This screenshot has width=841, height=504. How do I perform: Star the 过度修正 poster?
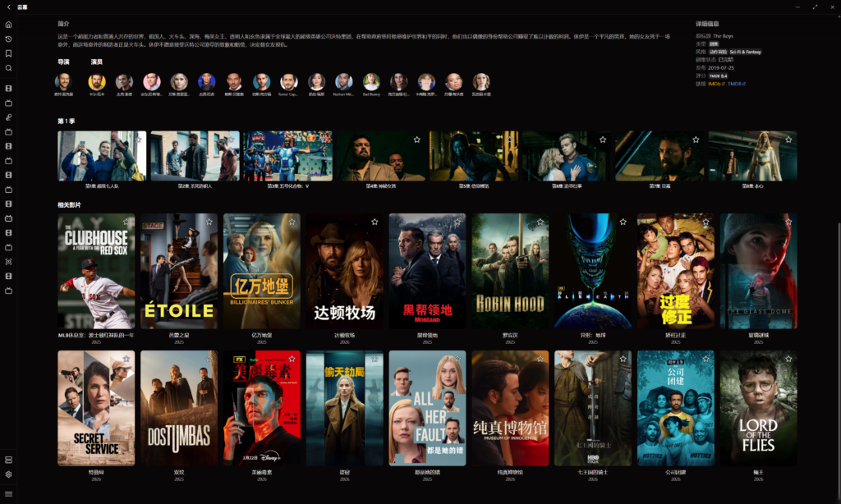[x=705, y=222]
